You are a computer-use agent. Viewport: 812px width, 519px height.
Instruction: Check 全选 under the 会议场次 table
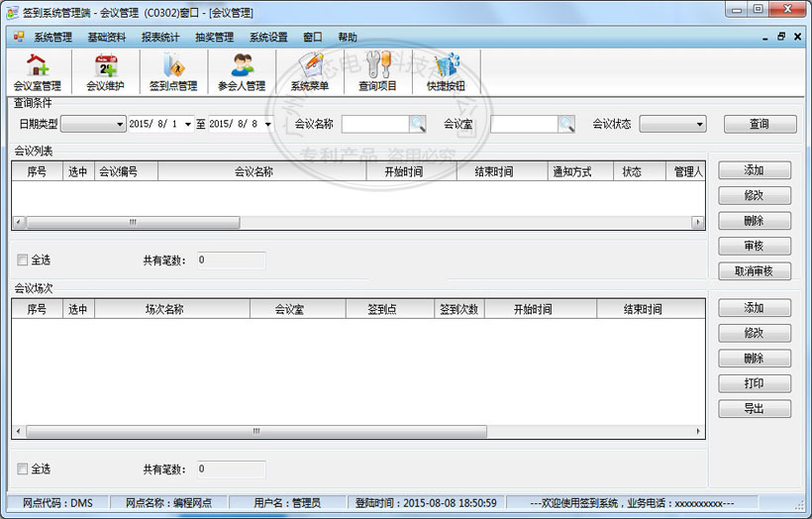coord(23,468)
